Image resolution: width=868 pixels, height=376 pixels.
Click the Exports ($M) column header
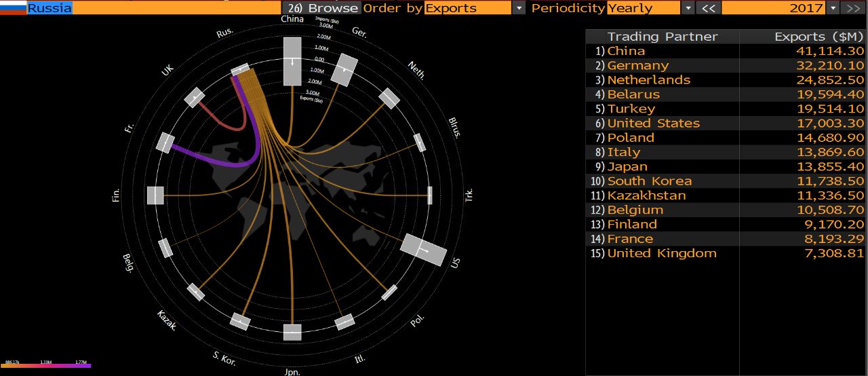pyautogui.click(x=803, y=37)
